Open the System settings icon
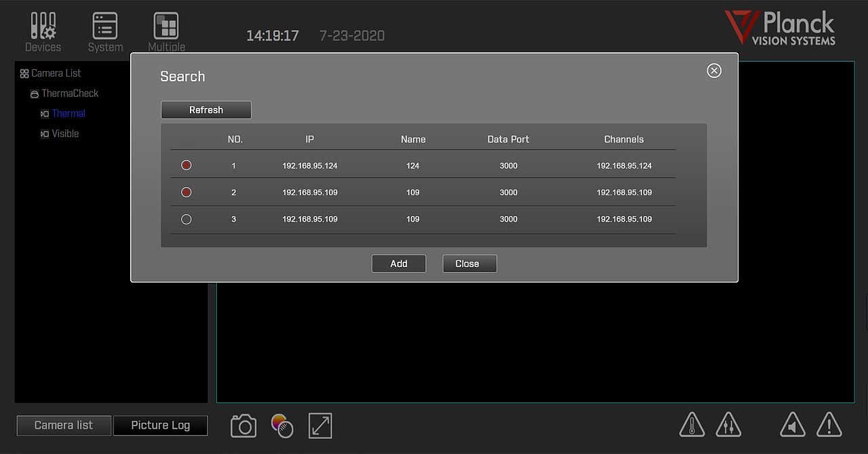This screenshot has height=454, width=868. (x=105, y=26)
